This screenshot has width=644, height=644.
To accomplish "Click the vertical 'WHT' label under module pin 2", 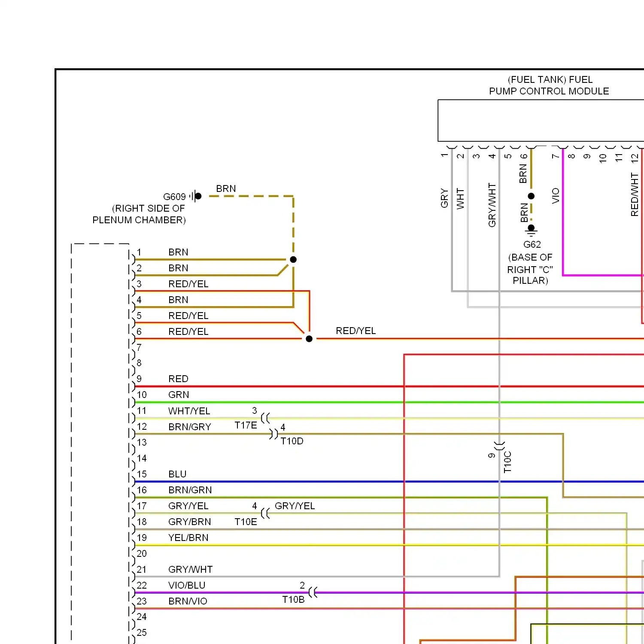I will 460,198.
